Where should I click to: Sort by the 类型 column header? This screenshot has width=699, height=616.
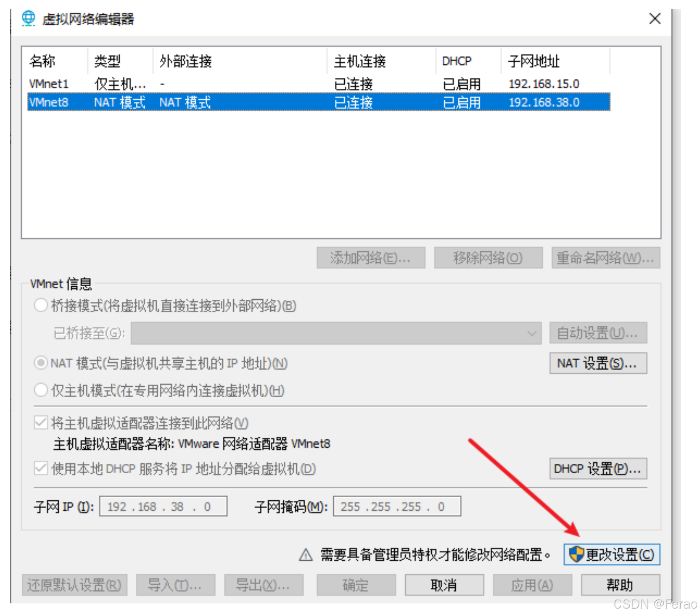pos(120,61)
